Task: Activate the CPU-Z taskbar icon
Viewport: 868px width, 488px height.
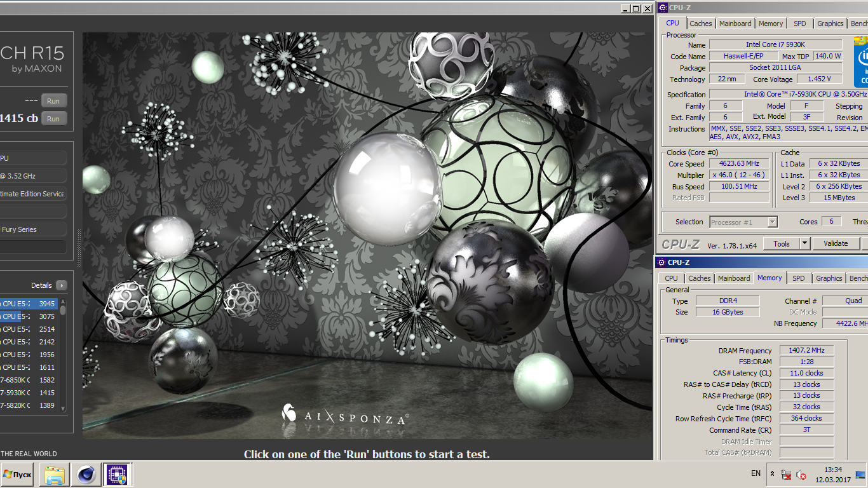Action: pos(116,475)
